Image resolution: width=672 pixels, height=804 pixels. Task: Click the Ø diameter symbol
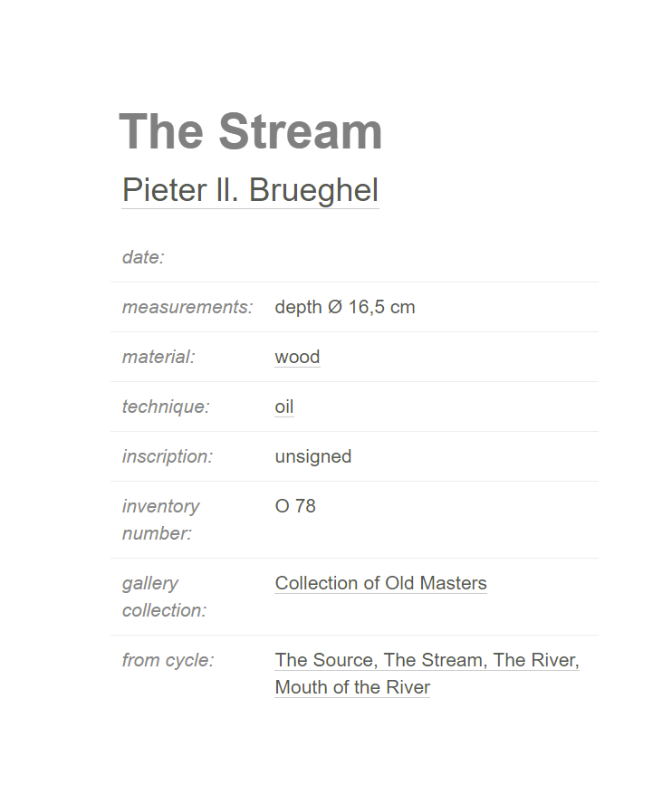pyautogui.click(x=335, y=307)
